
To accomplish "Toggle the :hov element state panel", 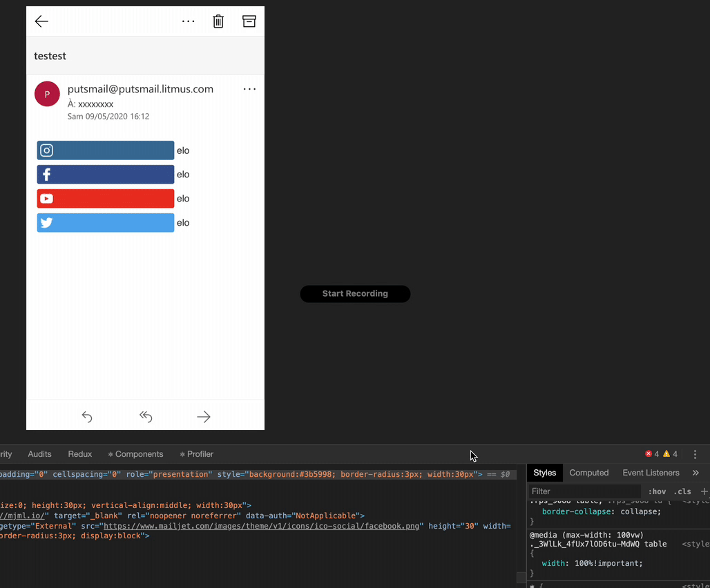I will [657, 491].
